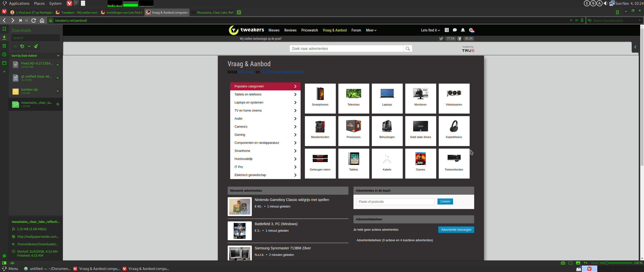Click the broom icon to clear downloads
The height and width of the screenshot is (272, 644).
[x=36, y=46]
